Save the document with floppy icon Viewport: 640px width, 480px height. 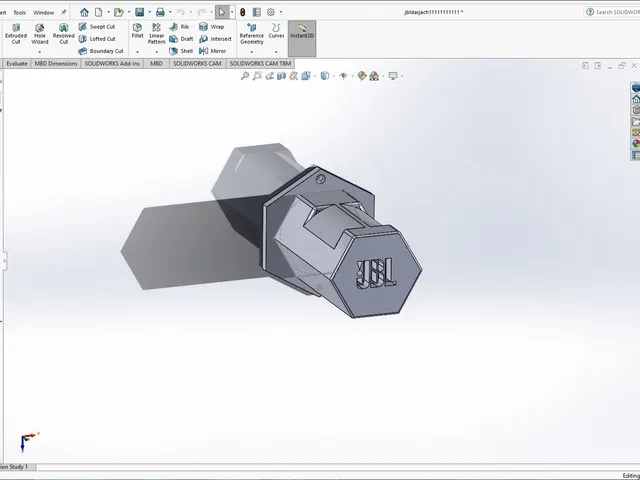pos(140,12)
